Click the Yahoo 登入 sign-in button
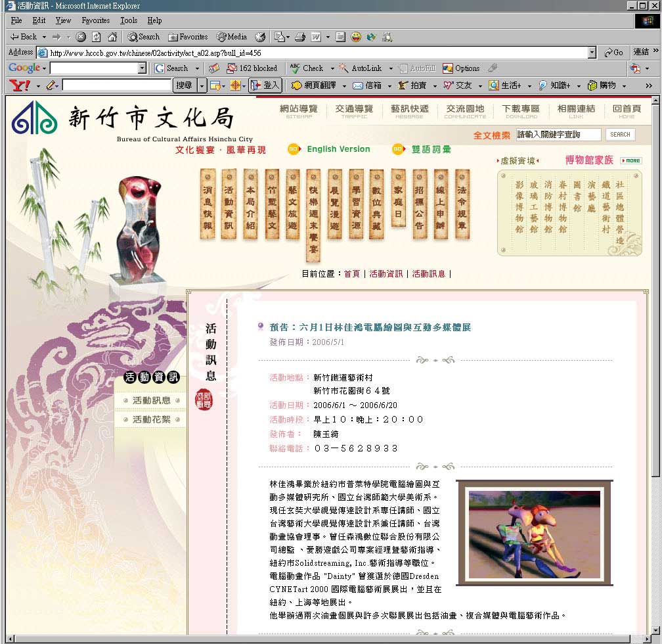Viewport: 662px width, 644px height. click(x=265, y=85)
